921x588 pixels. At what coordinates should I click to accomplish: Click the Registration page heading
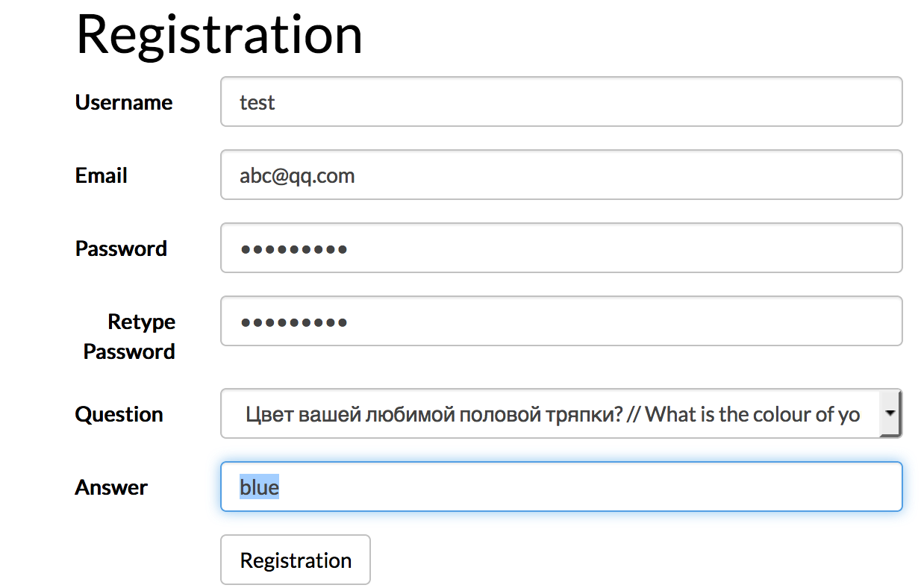tap(219, 34)
